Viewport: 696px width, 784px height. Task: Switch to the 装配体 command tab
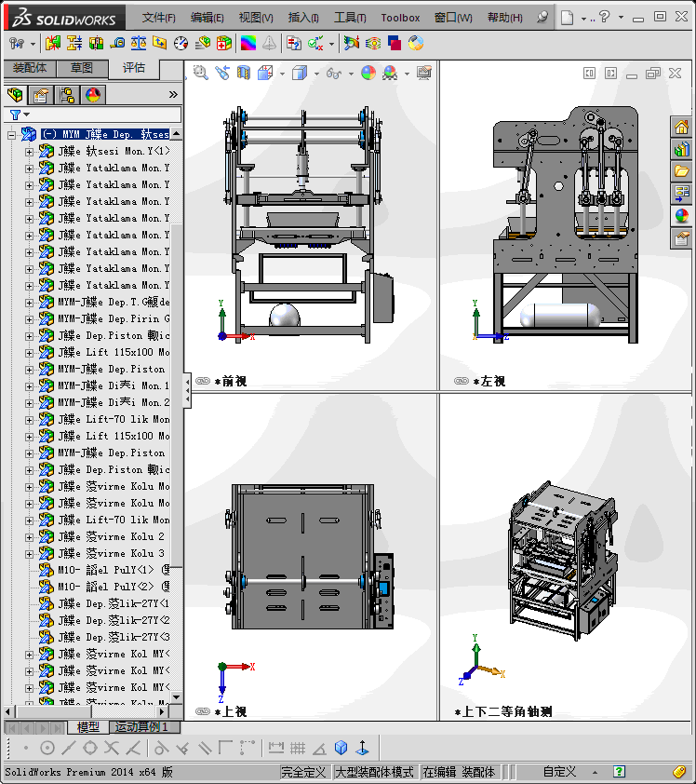[x=30, y=68]
